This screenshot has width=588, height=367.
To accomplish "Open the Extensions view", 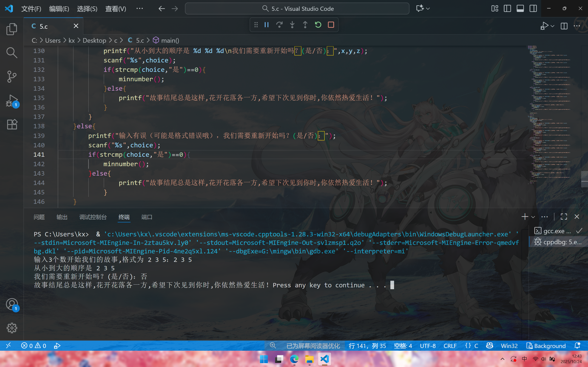I will (x=12, y=124).
